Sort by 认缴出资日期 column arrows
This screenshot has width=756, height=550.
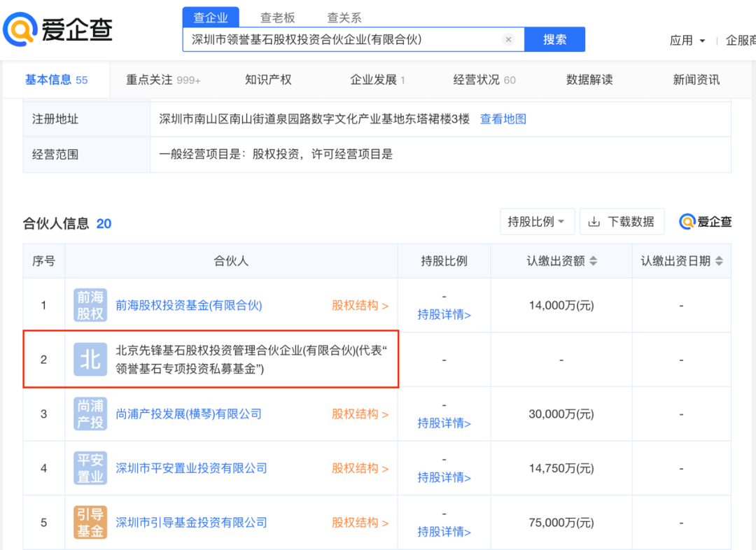(719, 261)
